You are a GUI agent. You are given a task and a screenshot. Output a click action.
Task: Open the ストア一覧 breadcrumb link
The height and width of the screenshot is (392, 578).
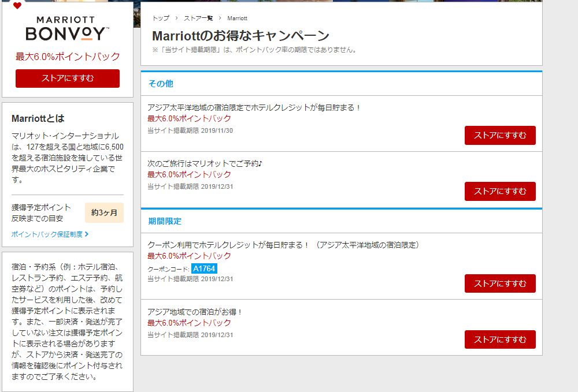pos(198,18)
